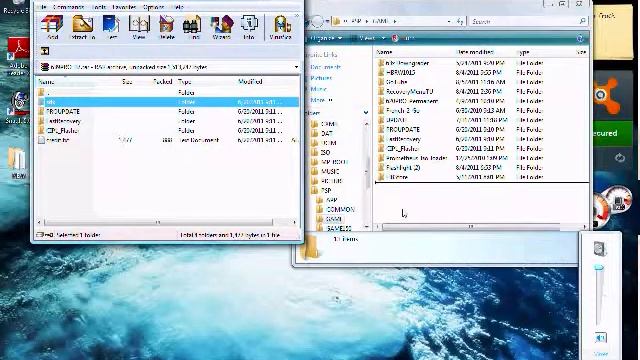Open the Help menu in WinRAR
The image size is (640, 360).
(177, 7)
